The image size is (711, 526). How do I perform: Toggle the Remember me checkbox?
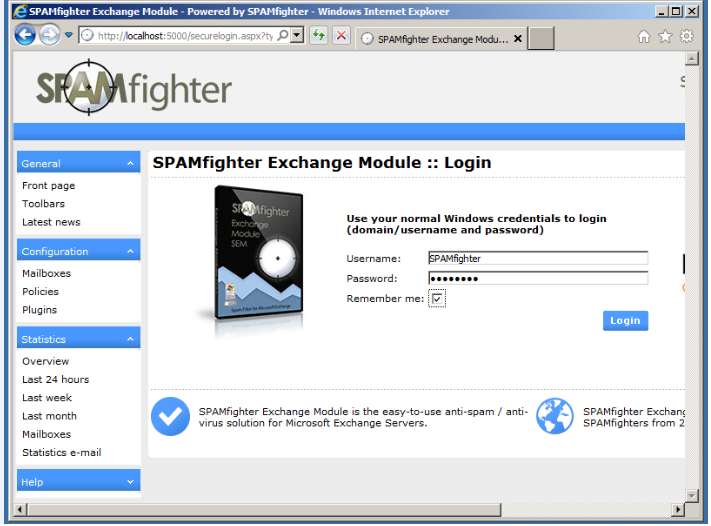coord(437,298)
